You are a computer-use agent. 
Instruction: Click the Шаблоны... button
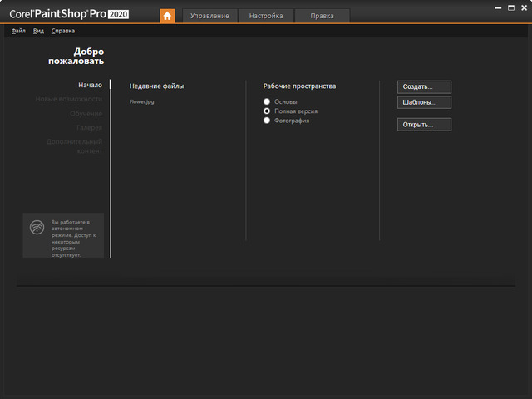425,102
